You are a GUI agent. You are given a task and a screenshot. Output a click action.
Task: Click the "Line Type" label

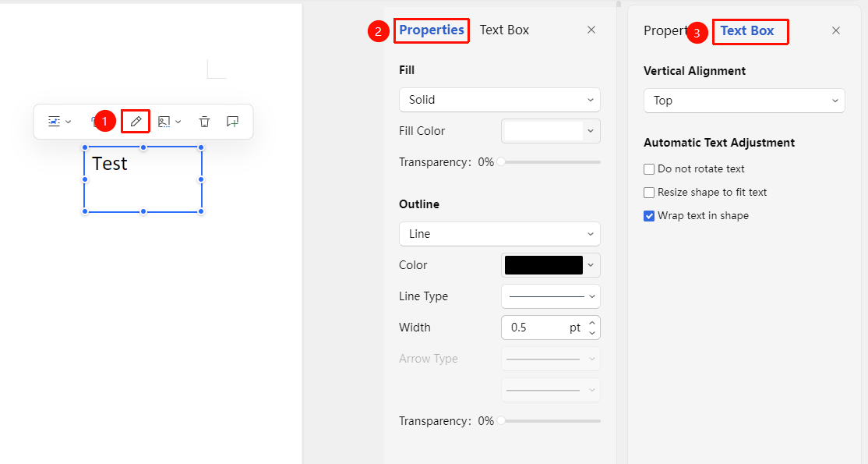point(424,296)
